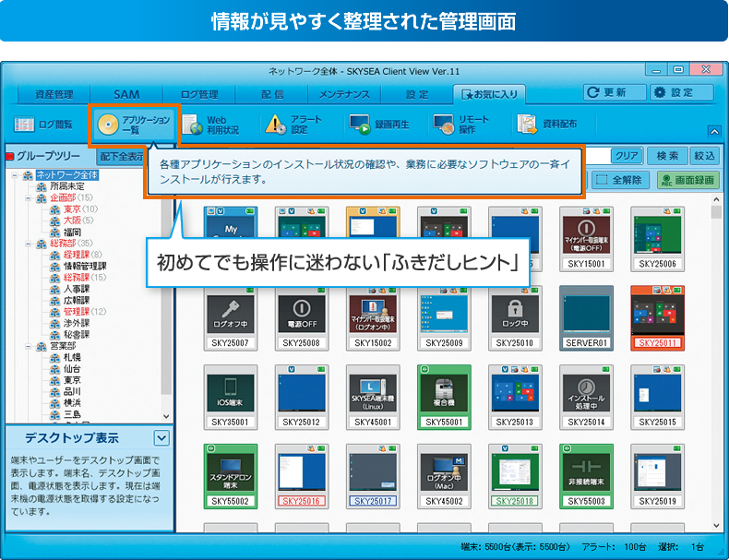
Task: Select 大阪 (5) tree item
Action: click(x=78, y=220)
